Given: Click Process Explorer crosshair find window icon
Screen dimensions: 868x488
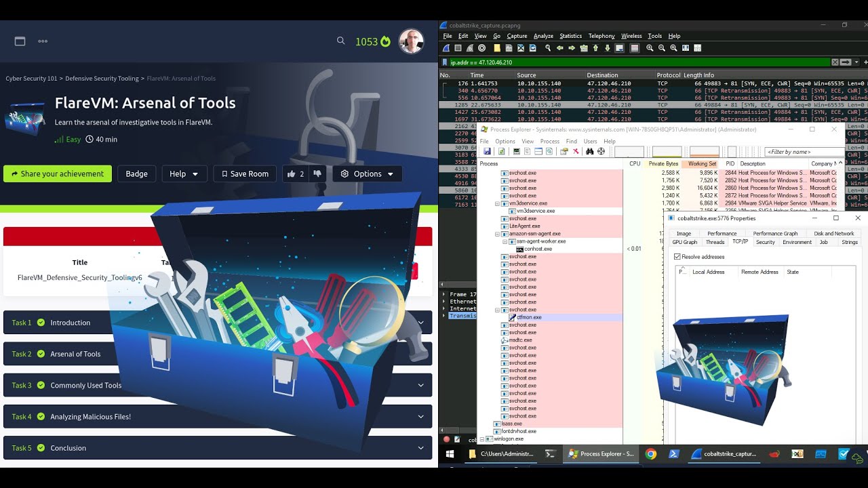Looking at the screenshot, I should pos(601,151).
